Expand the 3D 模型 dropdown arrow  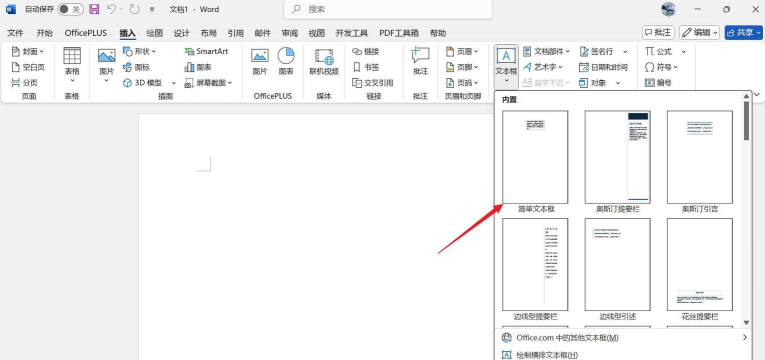point(173,83)
